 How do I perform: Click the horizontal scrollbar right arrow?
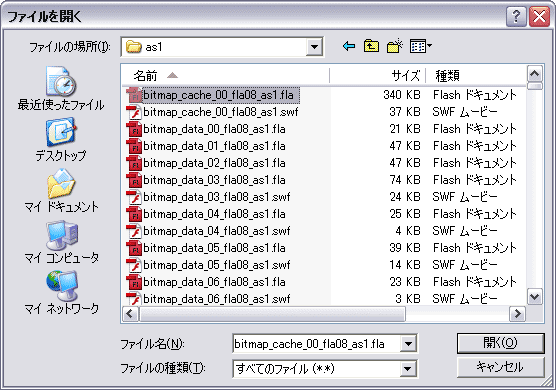[x=517, y=314]
